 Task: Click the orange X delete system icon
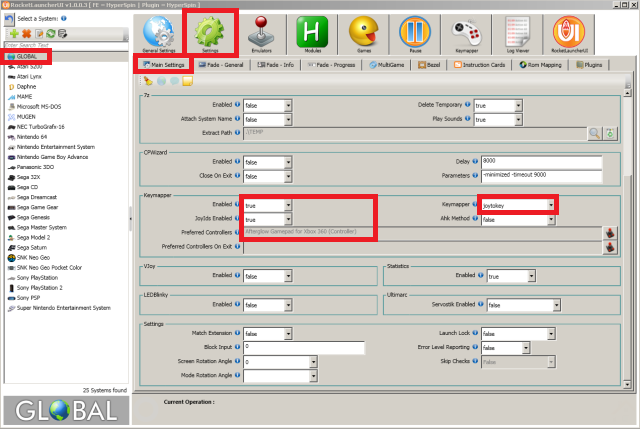27,34
